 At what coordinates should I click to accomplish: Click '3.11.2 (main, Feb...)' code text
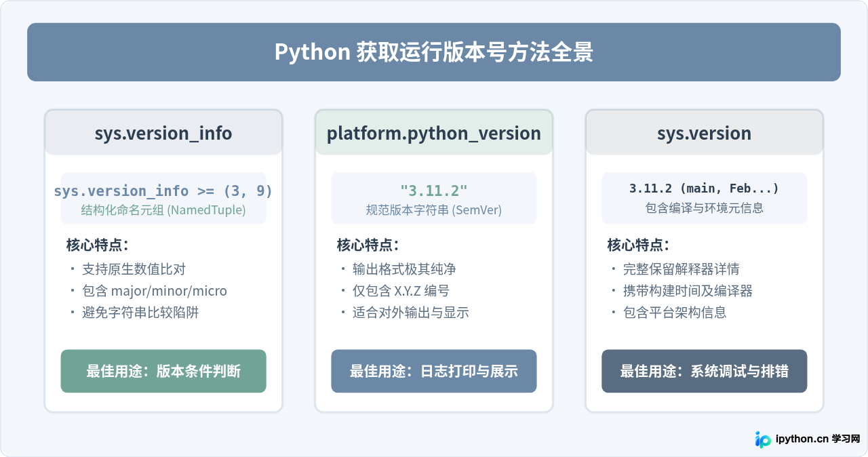tap(705, 188)
